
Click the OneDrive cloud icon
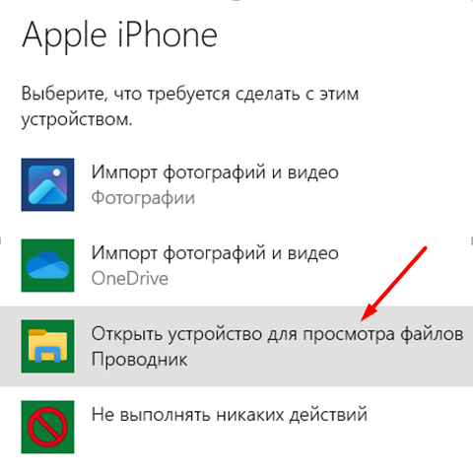click(x=47, y=265)
